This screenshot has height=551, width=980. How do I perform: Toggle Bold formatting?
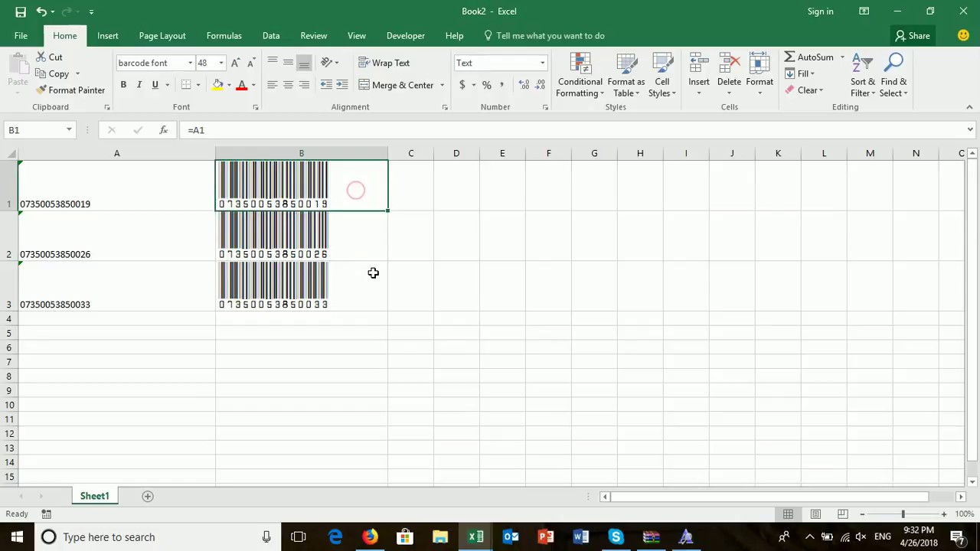[123, 85]
